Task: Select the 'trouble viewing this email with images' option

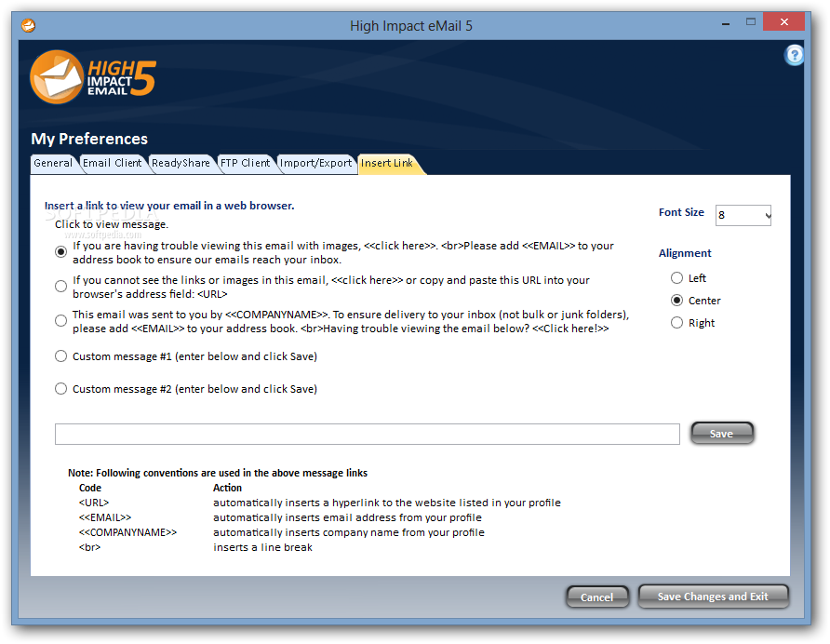Action: pos(60,251)
